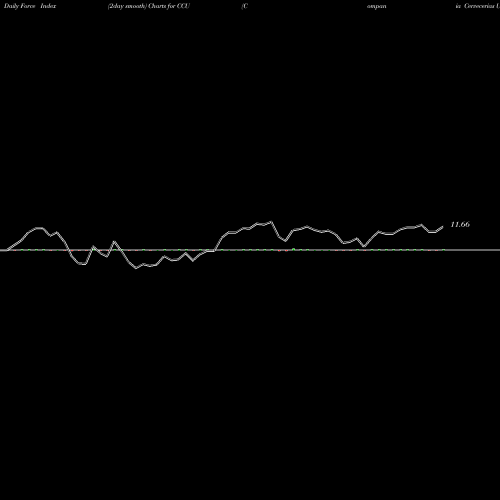Click the 'Daily Force Index' title text
This screenshot has width=500, height=500.
(x=30, y=6)
